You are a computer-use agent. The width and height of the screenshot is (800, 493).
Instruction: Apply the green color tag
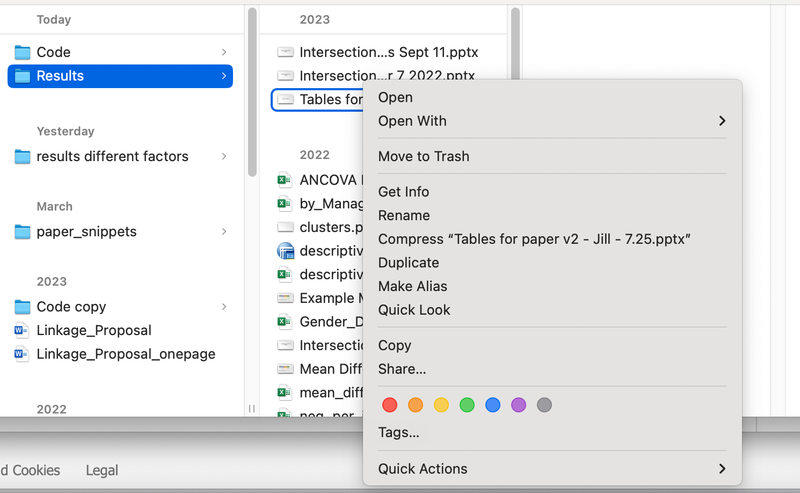(x=467, y=405)
